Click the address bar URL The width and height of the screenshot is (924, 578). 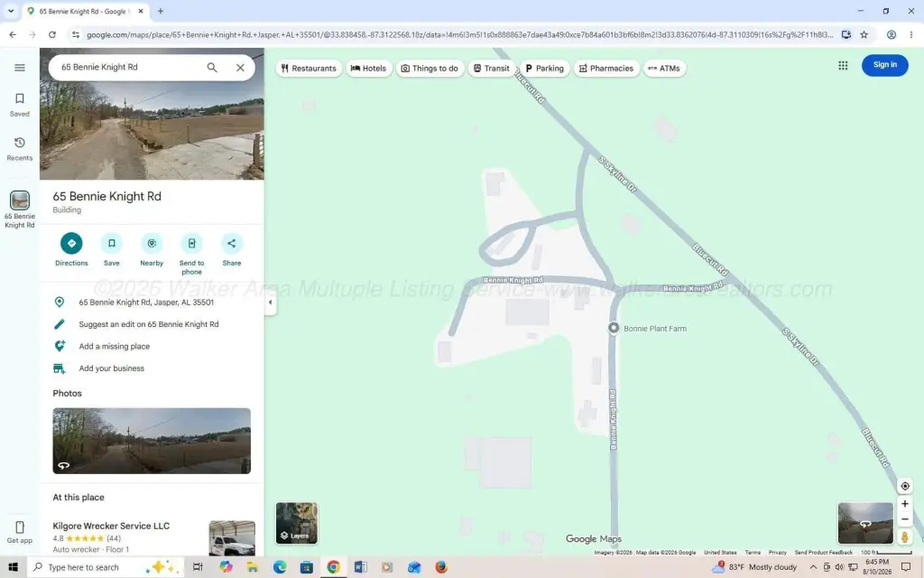[459, 35]
